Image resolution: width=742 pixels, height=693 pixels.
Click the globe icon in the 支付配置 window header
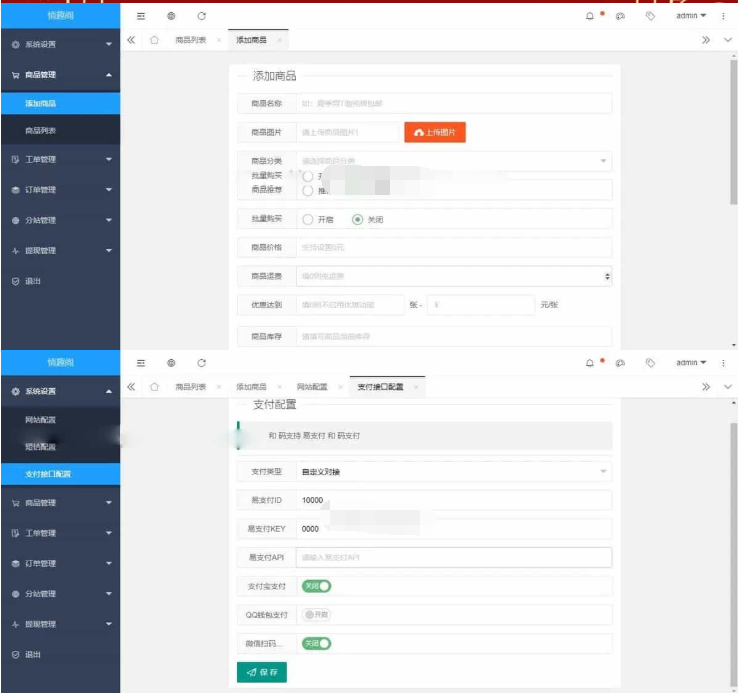click(171, 362)
